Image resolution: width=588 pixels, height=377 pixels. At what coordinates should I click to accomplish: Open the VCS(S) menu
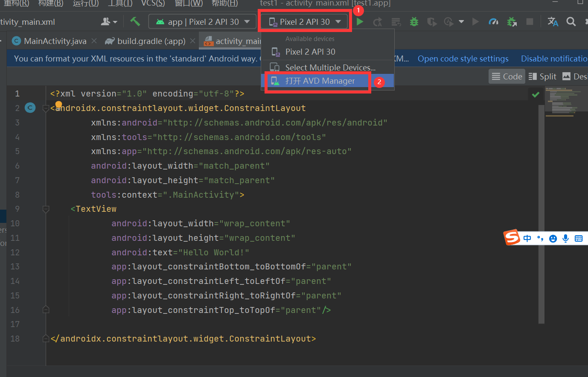(153, 3)
